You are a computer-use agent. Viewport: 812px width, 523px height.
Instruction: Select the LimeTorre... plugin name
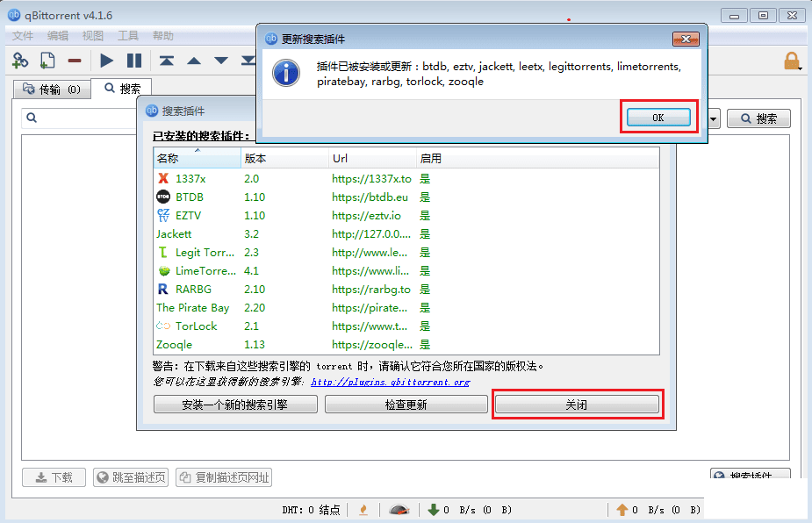(x=205, y=271)
